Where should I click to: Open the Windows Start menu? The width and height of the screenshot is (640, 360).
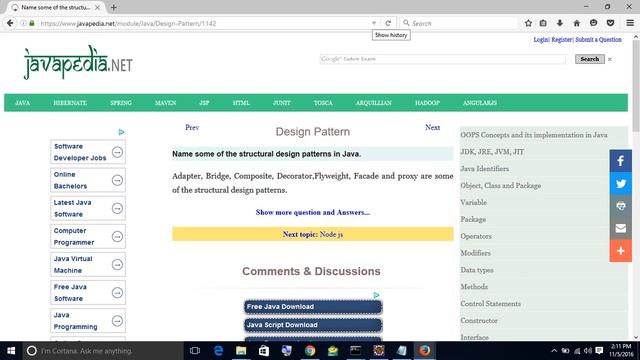11,351
